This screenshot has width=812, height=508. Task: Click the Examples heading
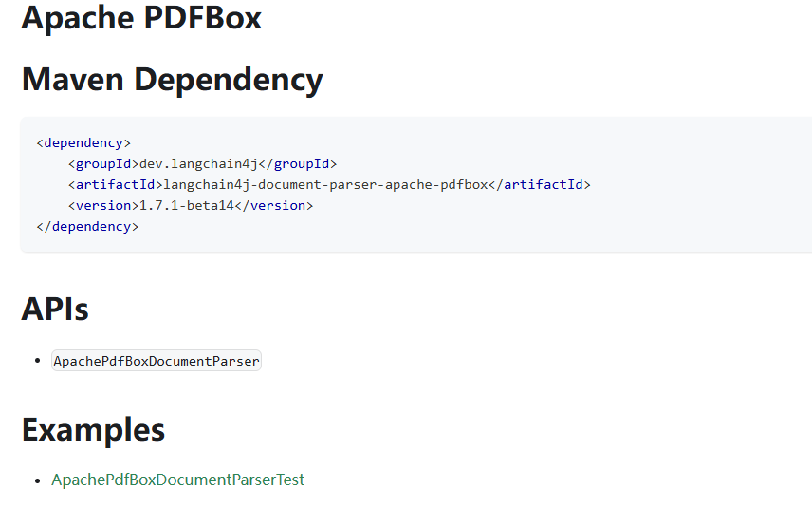[x=93, y=430]
